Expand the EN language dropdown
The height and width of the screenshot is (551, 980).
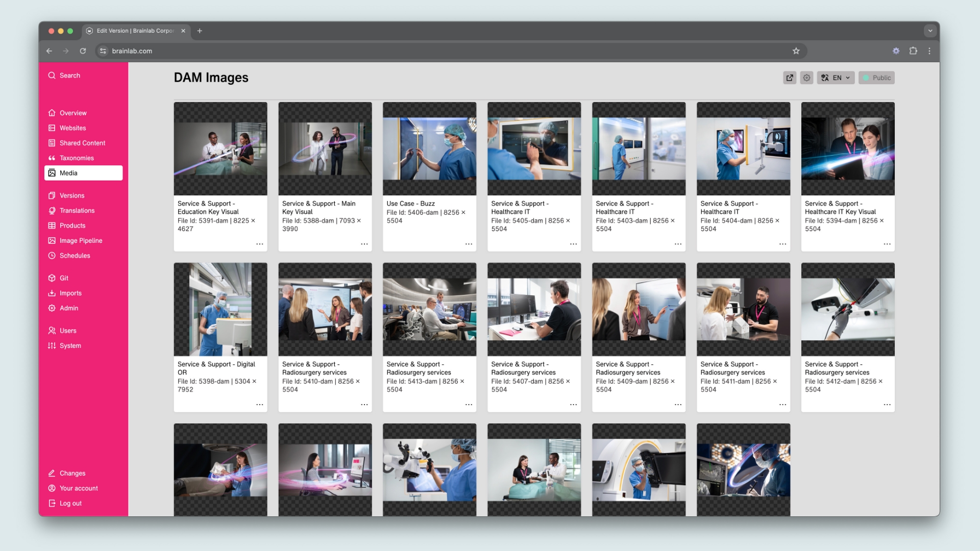[x=836, y=78]
